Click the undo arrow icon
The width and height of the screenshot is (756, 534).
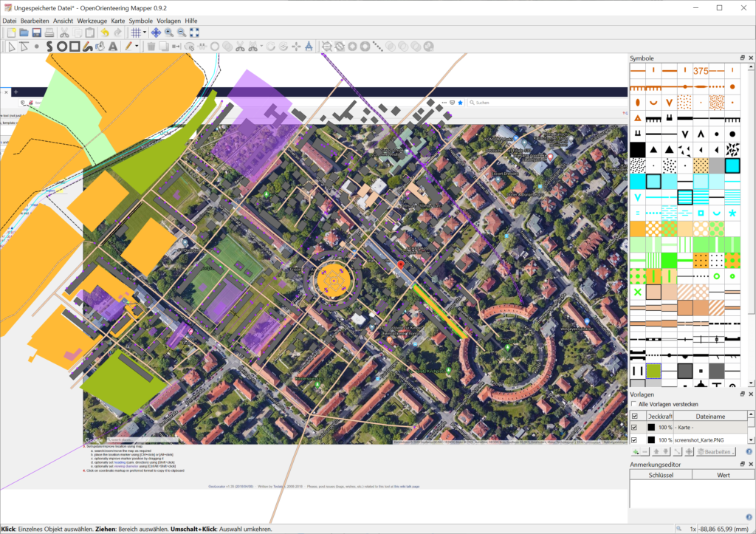tap(103, 32)
